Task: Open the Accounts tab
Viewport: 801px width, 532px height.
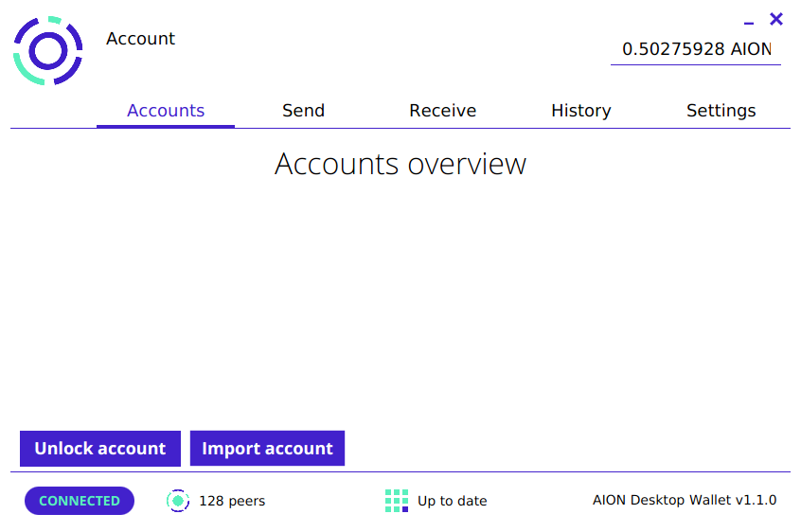Action: [x=166, y=111]
